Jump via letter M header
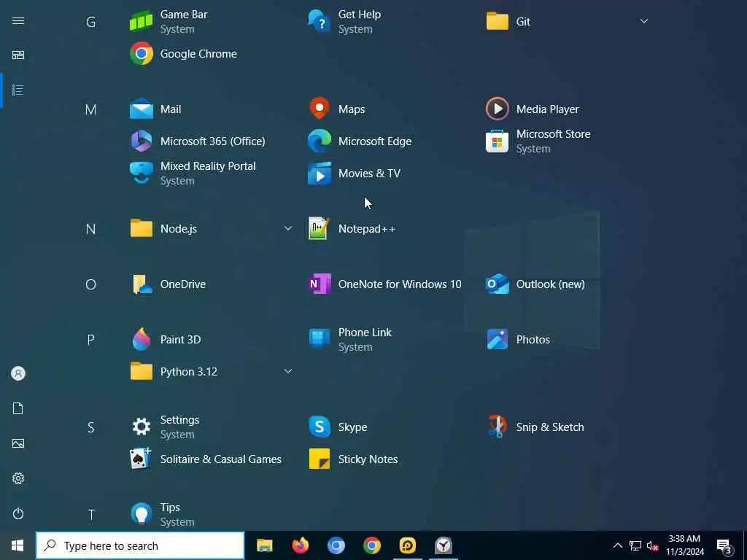This screenshot has width=747, height=560. (x=90, y=109)
